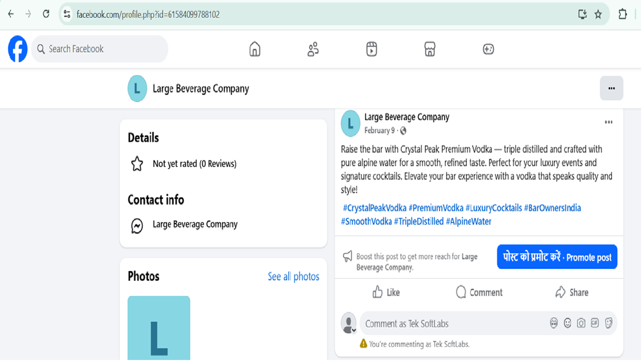Image resolution: width=644 pixels, height=362 pixels.
Task: Open page header three-dots menu
Action: 611,88
